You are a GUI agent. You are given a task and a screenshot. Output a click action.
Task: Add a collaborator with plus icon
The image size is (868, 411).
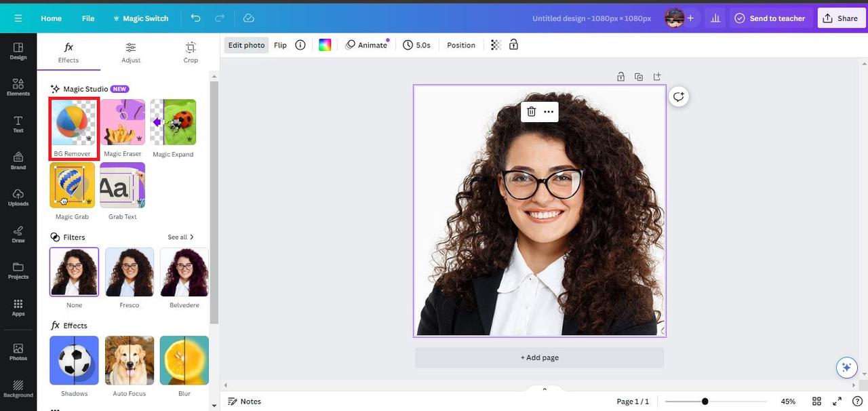690,18
